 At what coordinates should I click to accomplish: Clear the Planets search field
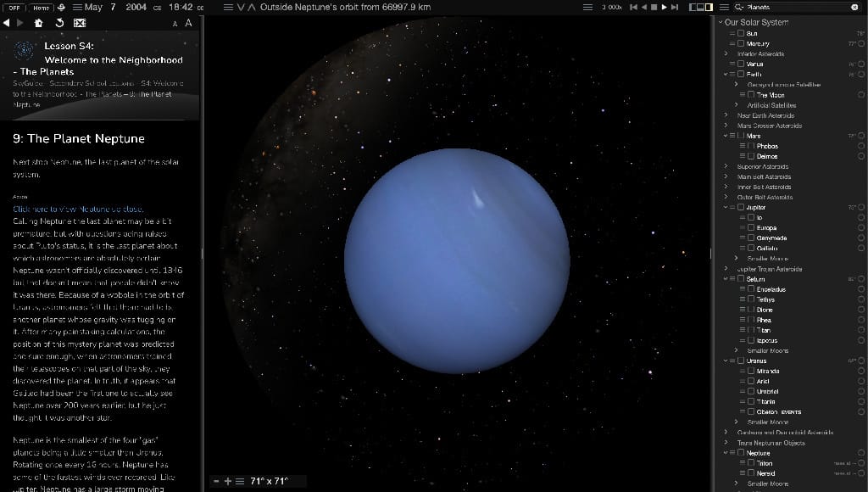[x=854, y=7]
